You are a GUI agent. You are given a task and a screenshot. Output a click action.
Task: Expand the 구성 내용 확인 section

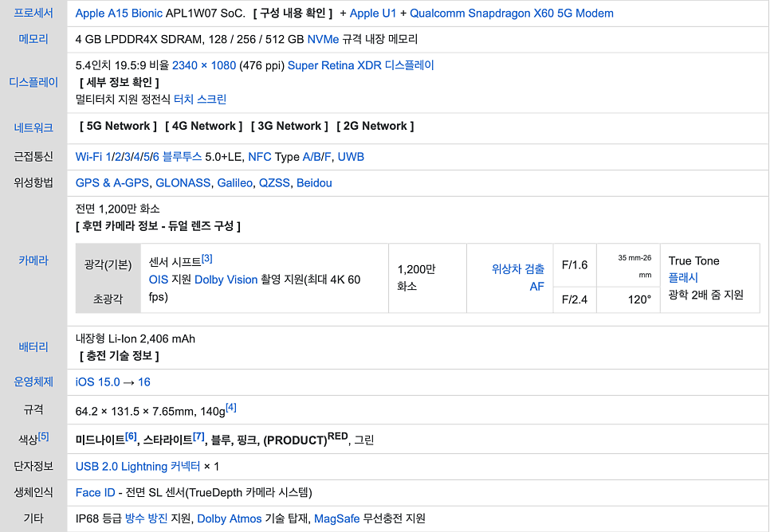293,14
